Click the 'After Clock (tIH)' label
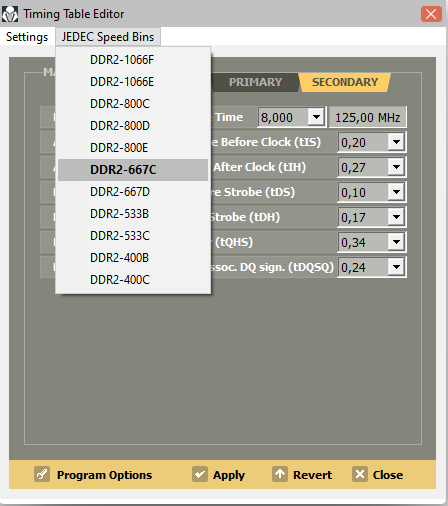448x506 pixels. click(259, 167)
